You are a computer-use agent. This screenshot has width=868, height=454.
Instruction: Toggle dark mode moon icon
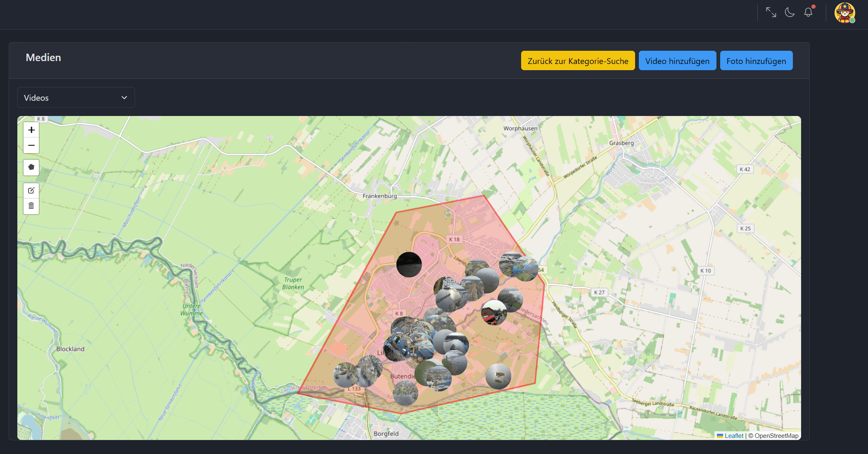pos(790,12)
